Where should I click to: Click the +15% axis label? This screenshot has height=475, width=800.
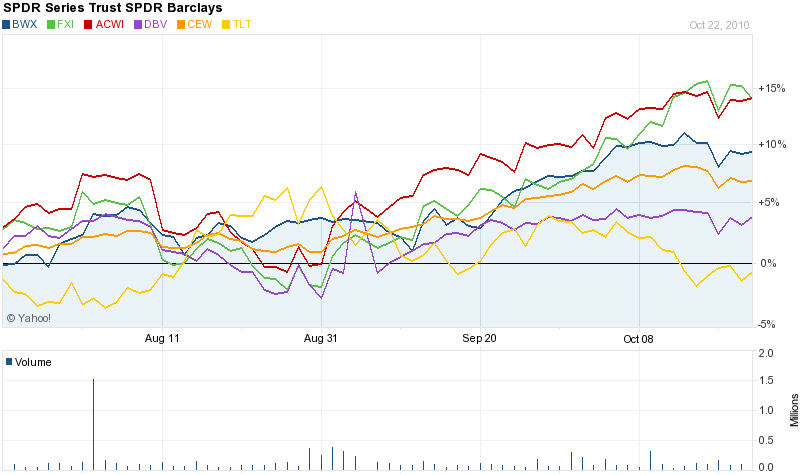(771, 88)
